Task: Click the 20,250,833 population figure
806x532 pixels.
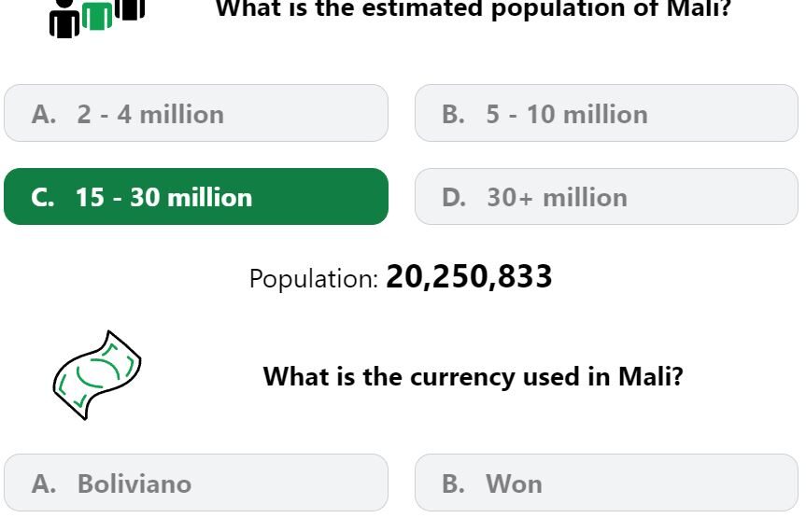Action: (x=469, y=277)
